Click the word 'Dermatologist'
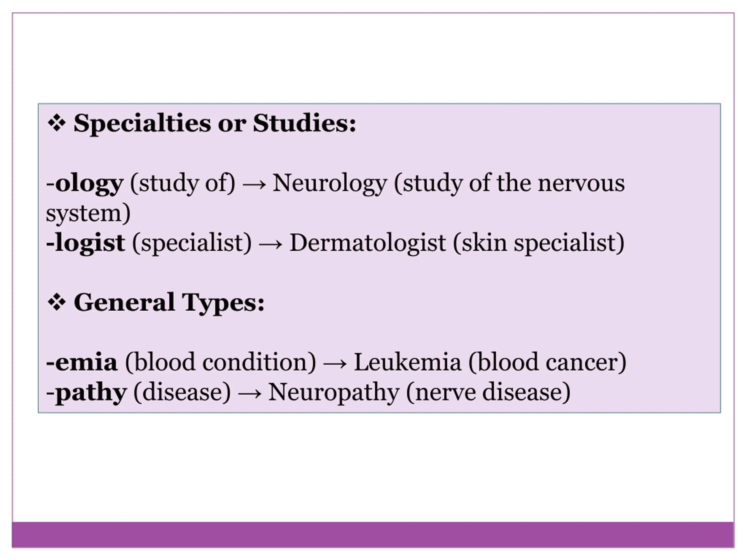This screenshot has height=560, width=747. 368,243
